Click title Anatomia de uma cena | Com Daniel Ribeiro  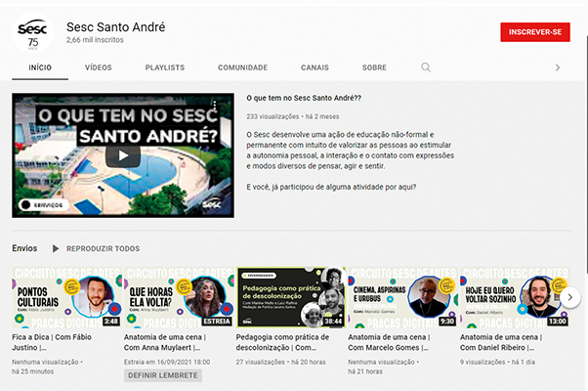coord(501,342)
